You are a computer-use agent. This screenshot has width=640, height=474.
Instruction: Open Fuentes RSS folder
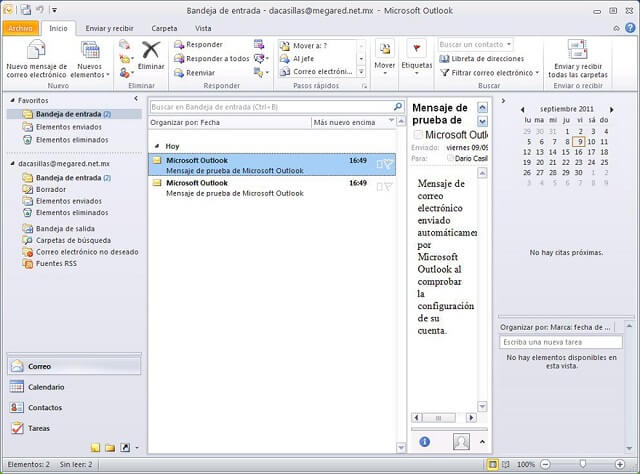coord(56,263)
